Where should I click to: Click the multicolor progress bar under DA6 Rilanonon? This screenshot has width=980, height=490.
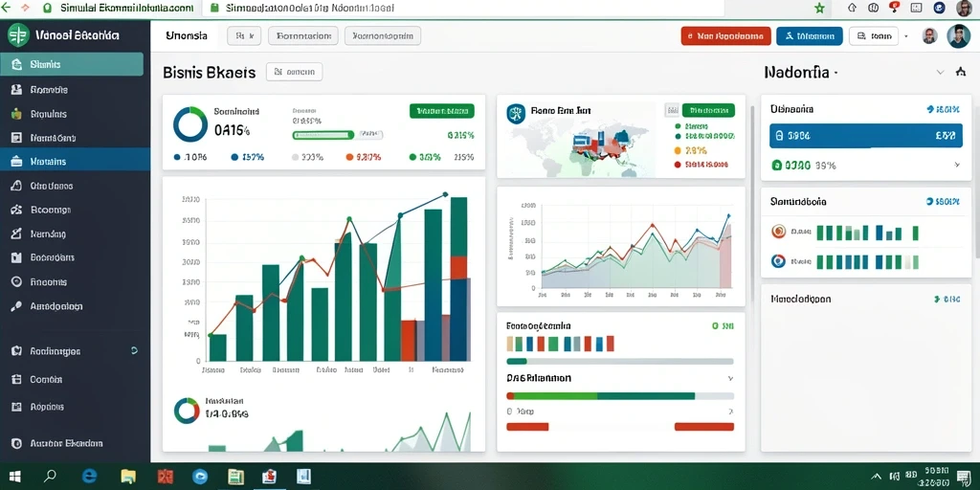coord(619,395)
